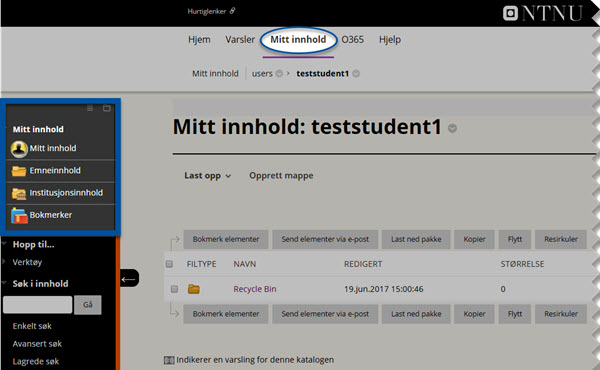Click the notification indicator icon
This screenshot has height=370, width=600.
pos(169,360)
